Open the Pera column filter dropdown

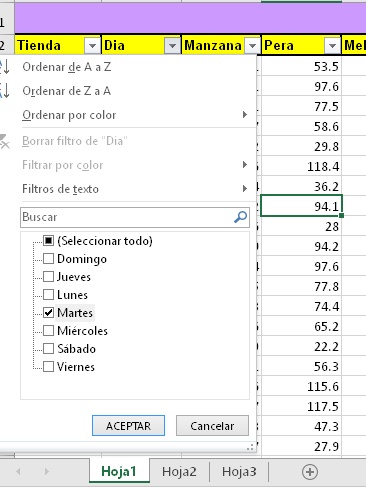pos(332,46)
